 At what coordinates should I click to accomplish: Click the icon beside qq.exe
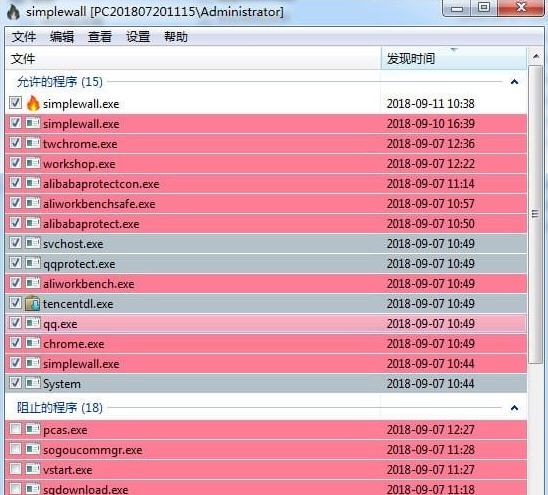tap(33, 323)
